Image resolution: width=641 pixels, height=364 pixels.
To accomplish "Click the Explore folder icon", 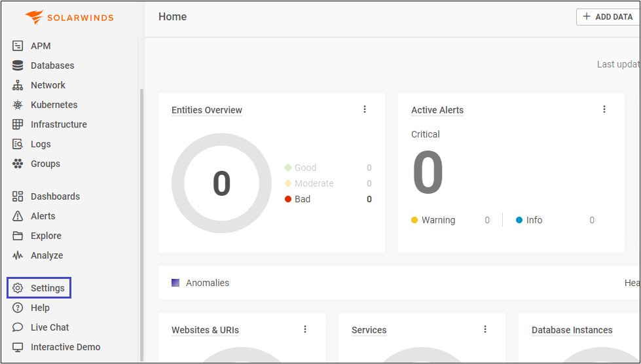I will pyautogui.click(x=18, y=235).
